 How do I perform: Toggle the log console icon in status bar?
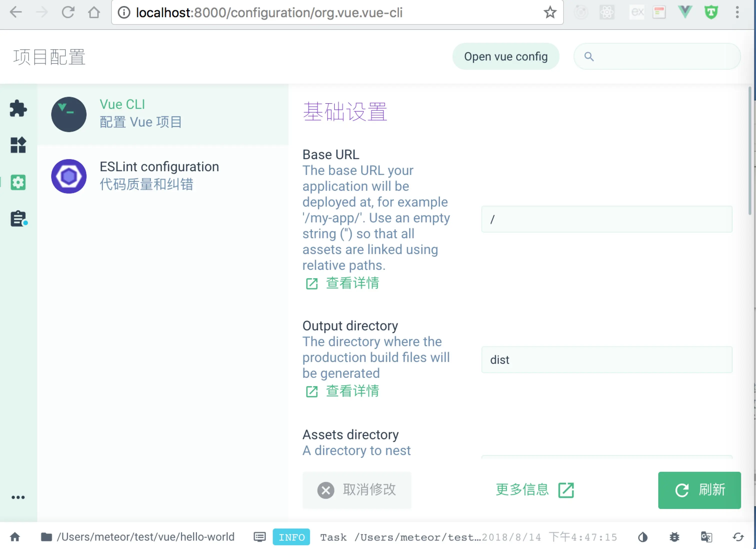[260, 537]
